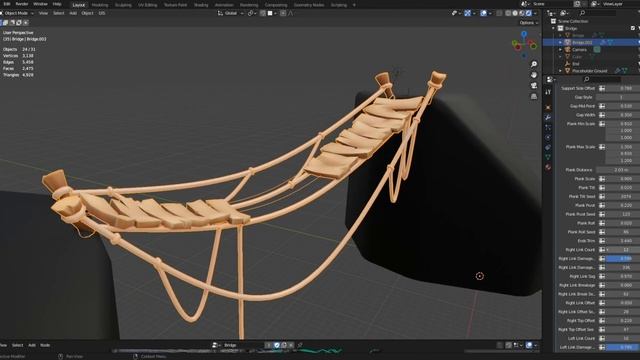
Task: Open the viewport Object menu
Action: (x=87, y=13)
